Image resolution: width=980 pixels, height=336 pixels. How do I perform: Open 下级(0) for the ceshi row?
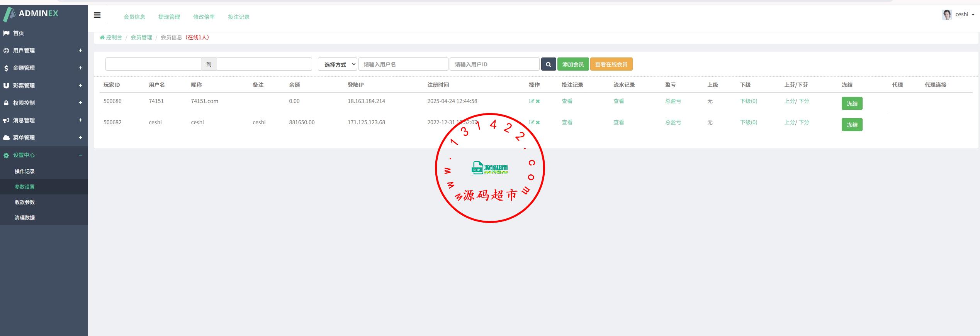[749, 122]
